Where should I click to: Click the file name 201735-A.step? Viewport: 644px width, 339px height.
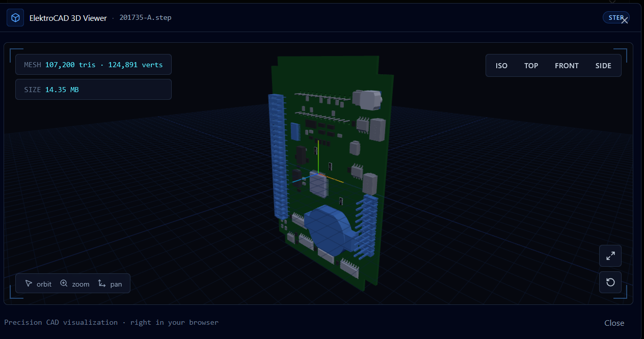[x=145, y=18]
